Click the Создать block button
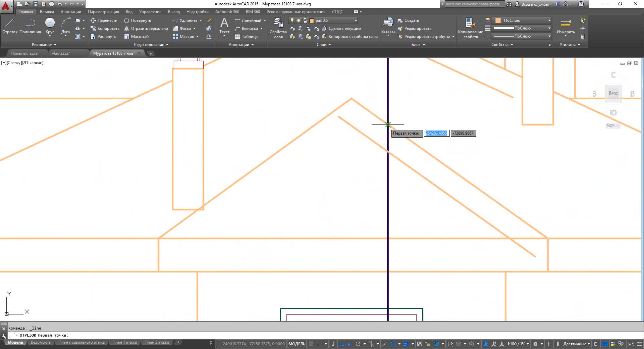This screenshot has height=349, width=644. point(408,20)
